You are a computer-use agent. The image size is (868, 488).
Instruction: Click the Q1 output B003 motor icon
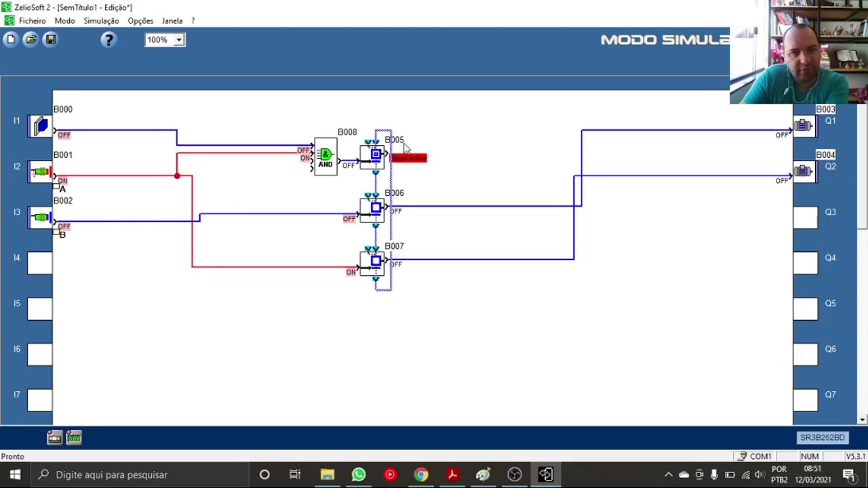coord(805,126)
